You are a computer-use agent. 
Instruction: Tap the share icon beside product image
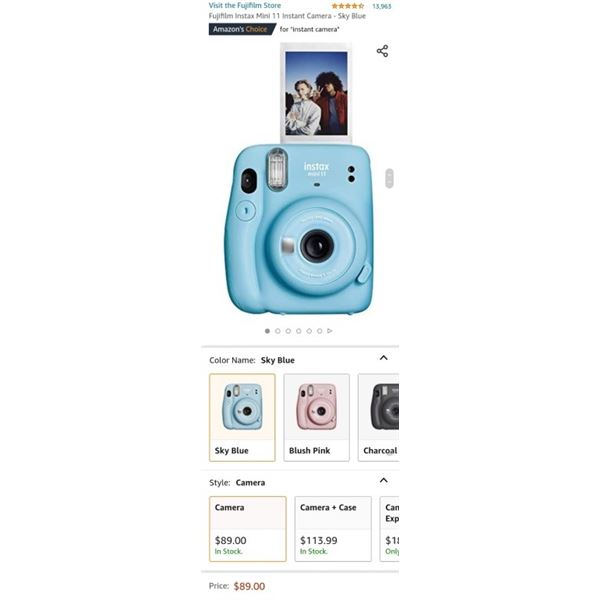click(382, 51)
